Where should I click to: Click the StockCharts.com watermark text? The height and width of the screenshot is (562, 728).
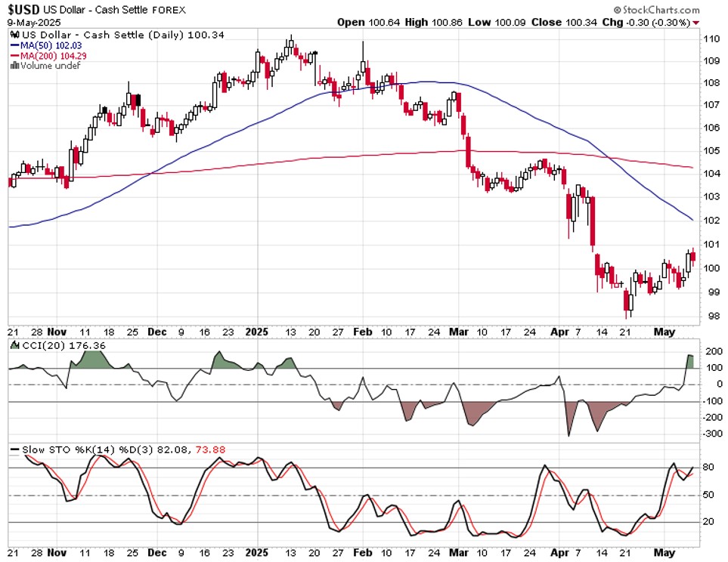(660, 10)
